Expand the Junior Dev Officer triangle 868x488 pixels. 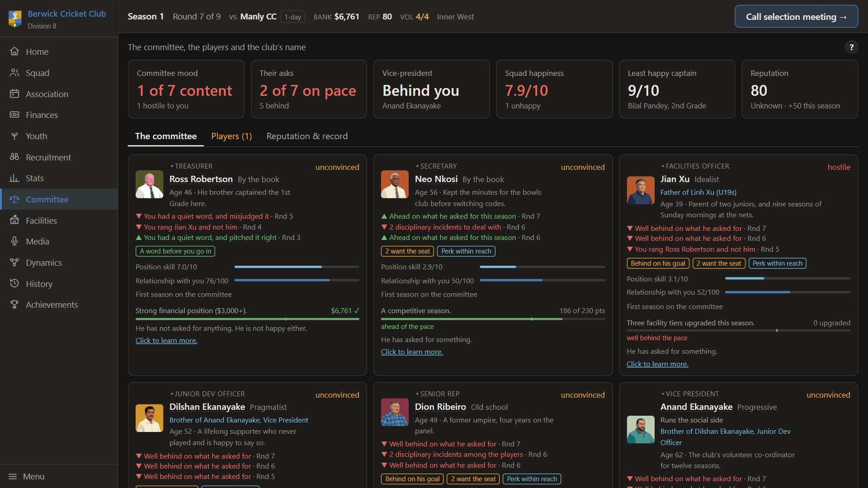click(x=172, y=394)
